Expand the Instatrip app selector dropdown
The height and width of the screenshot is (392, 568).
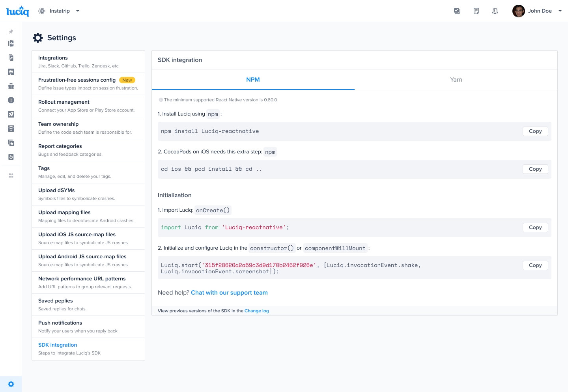(x=78, y=11)
